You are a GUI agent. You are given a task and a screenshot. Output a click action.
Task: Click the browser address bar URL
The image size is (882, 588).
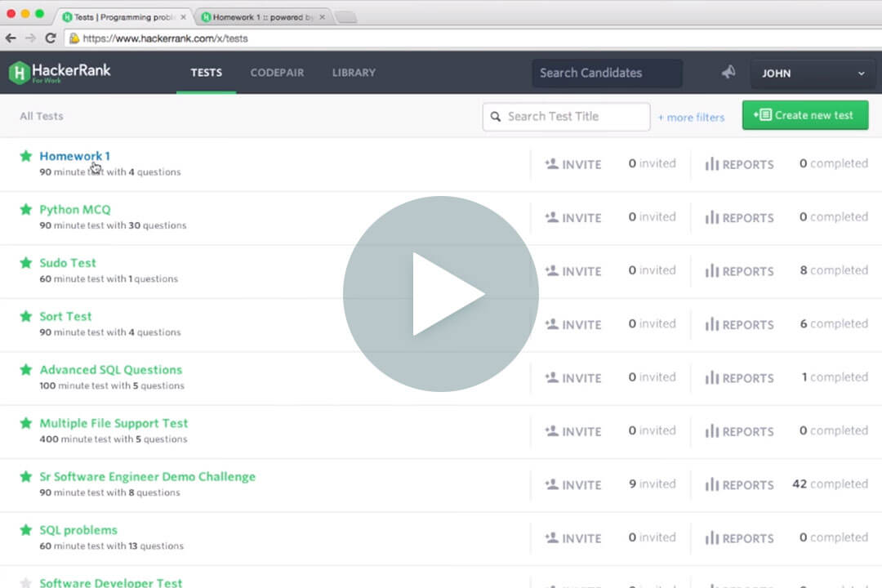(165, 38)
